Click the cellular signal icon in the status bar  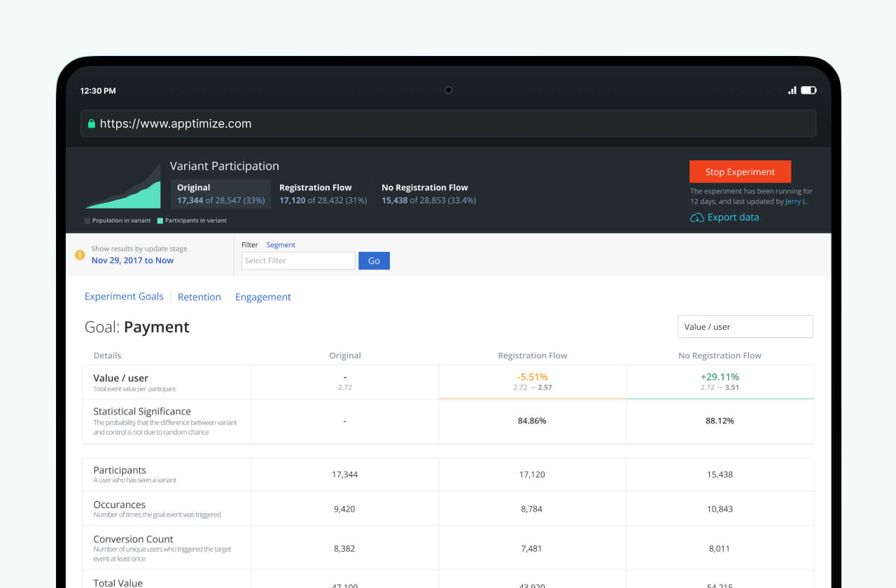point(794,90)
